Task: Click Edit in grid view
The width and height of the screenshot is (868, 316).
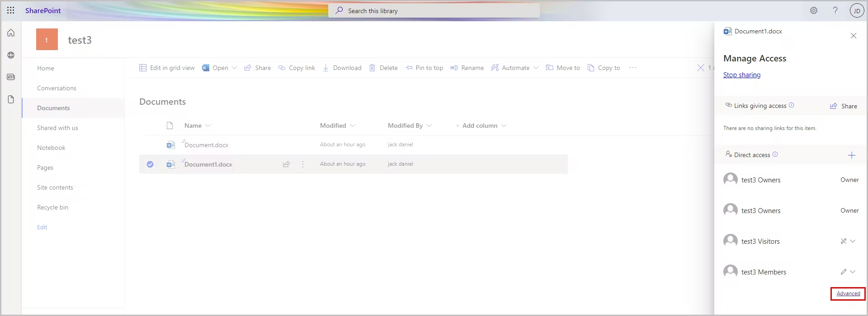Action: 167,68
